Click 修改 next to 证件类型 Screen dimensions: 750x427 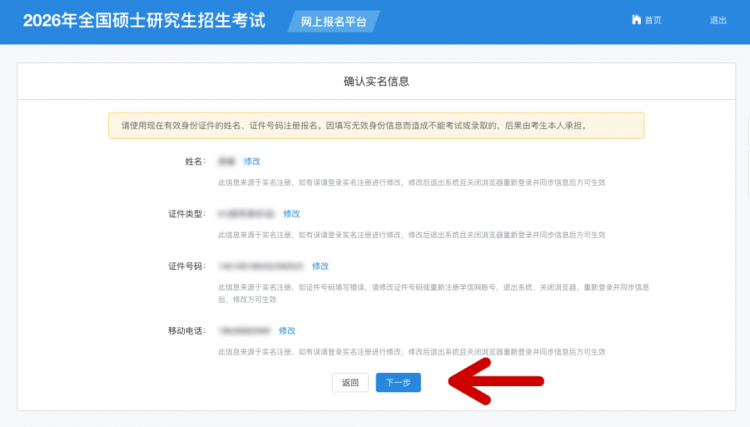click(x=291, y=213)
